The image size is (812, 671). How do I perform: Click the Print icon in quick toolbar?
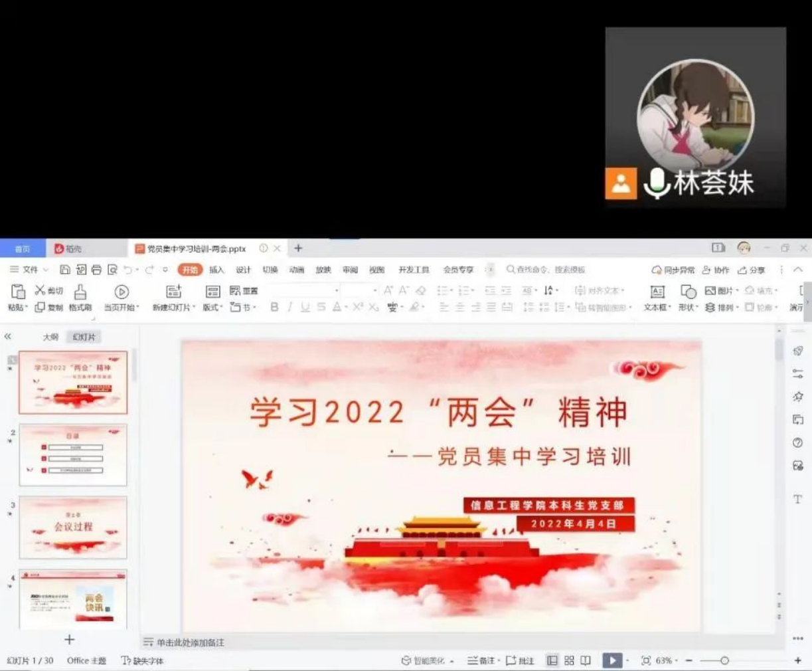click(x=97, y=270)
